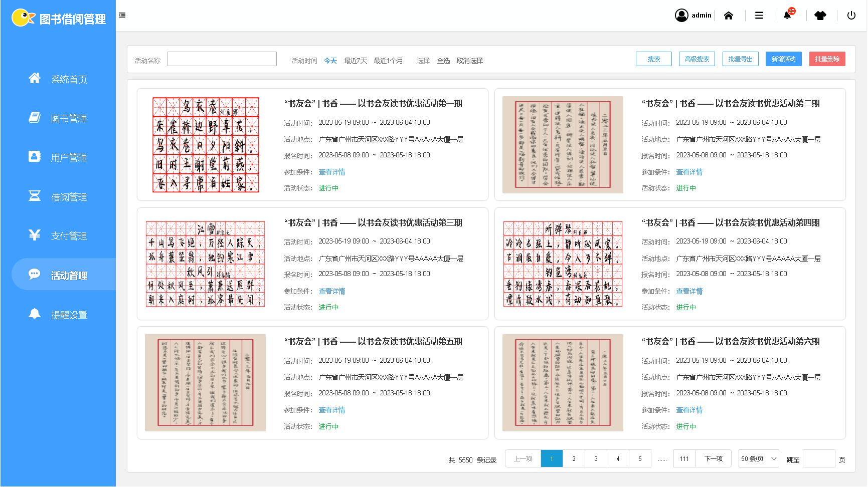Click the power logout icon
Image resolution: width=868 pixels, height=487 pixels.
851,16
